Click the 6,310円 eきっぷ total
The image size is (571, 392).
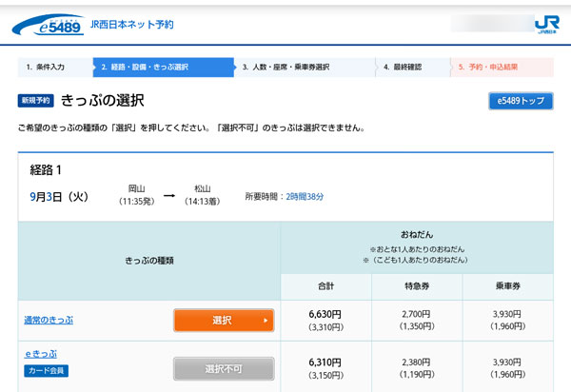[x=325, y=362]
